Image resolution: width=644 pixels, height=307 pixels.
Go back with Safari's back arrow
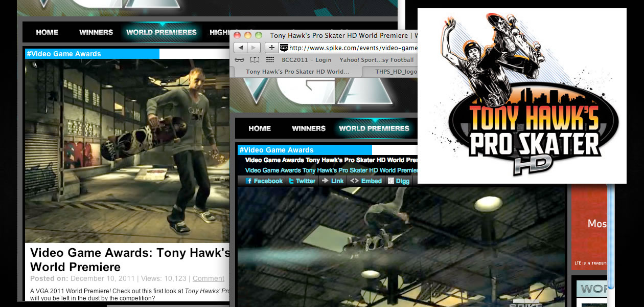point(241,48)
